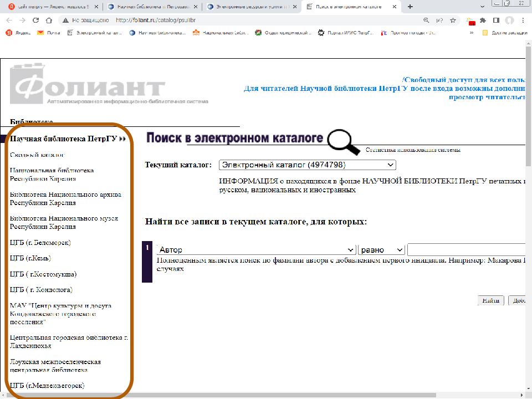The width and height of the screenshot is (532, 399).
Task: Open the ЦГБ (г. Беломорск) catalog link
Action: click(x=40, y=242)
